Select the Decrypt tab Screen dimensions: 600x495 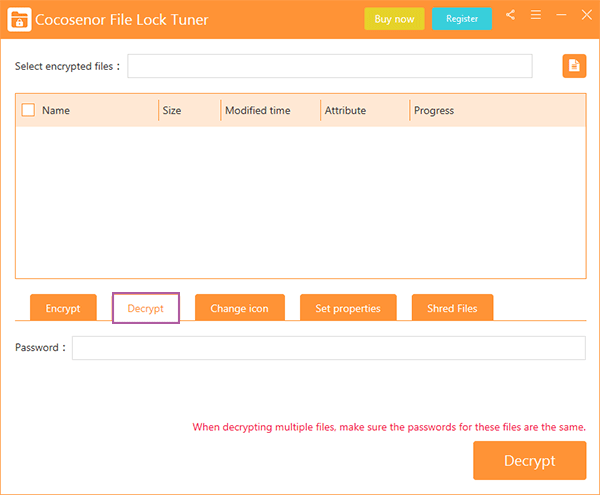[x=146, y=308]
